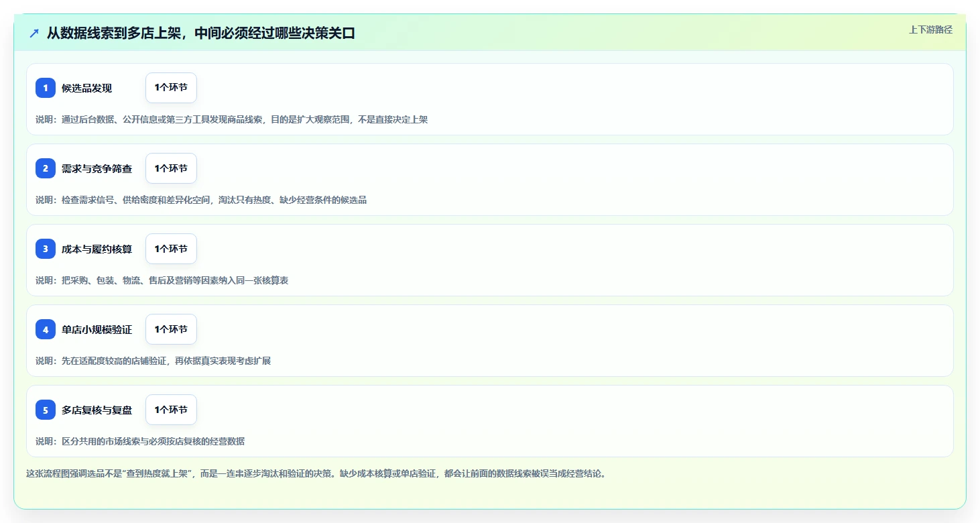The image size is (980, 523).
Task: Click the description starting 把采购、包装
Action: pyautogui.click(x=162, y=280)
